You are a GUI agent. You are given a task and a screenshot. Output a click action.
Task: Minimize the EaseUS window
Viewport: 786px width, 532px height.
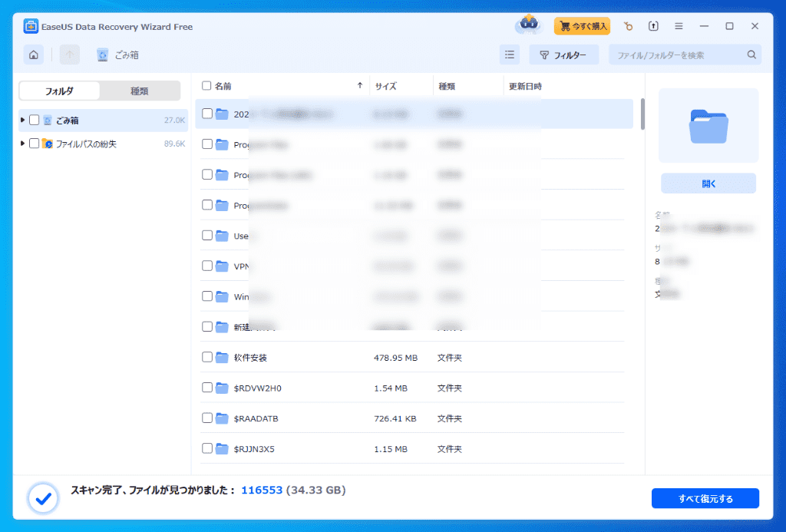coord(704,26)
